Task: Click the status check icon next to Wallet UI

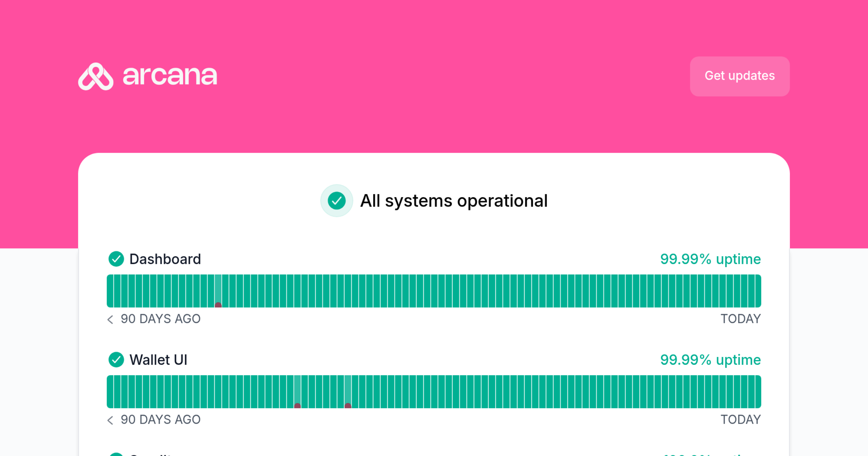Action: [116, 360]
